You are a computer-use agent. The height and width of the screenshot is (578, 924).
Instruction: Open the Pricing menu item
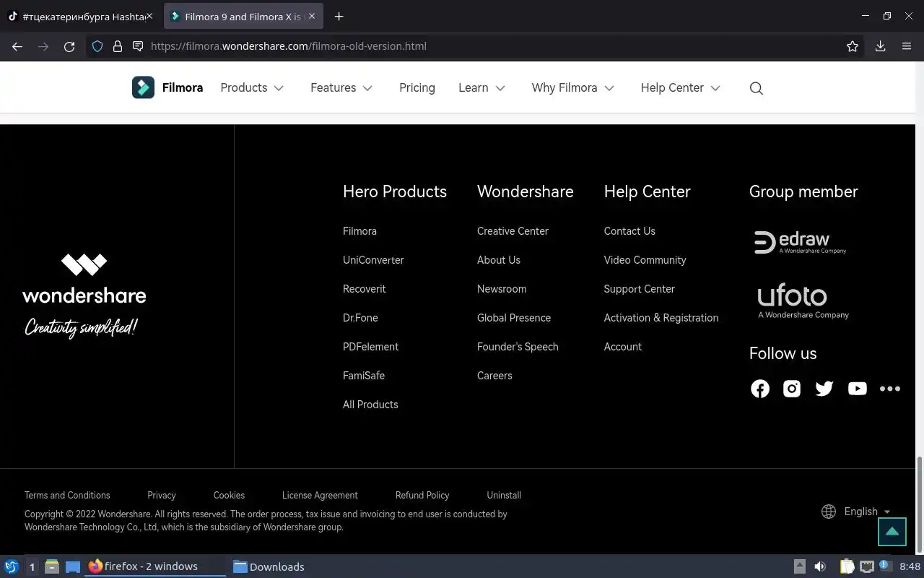[417, 87]
